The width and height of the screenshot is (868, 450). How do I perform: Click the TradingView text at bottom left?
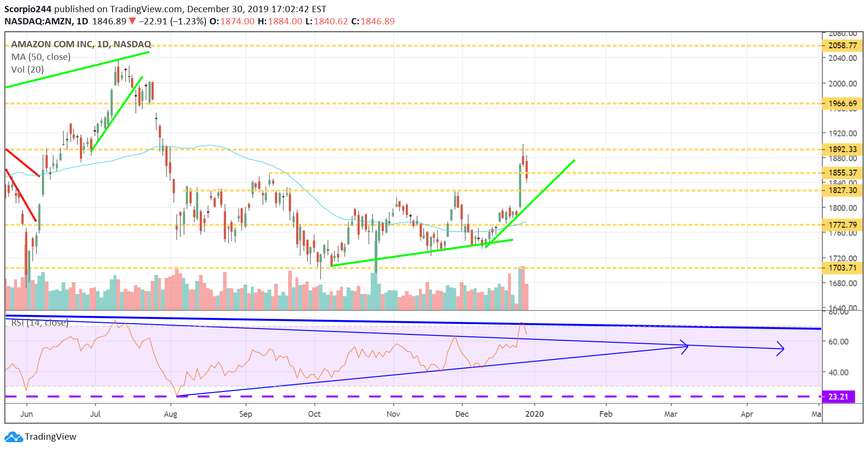point(51,437)
